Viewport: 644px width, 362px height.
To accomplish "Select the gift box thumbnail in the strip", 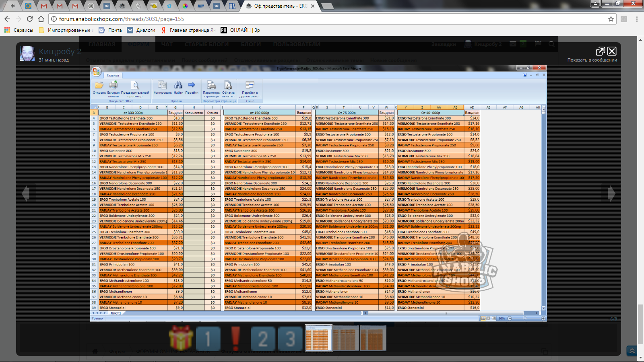I will coord(181,338).
